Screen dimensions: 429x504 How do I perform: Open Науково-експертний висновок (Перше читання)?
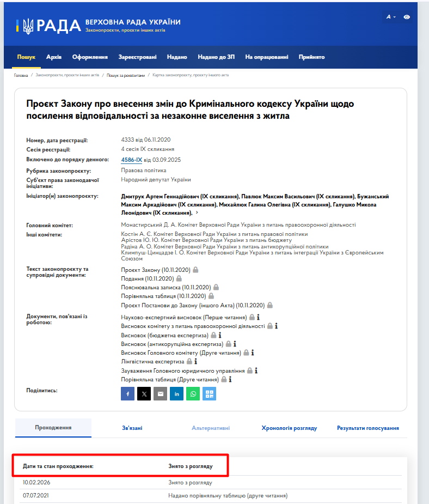tap(184, 318)
